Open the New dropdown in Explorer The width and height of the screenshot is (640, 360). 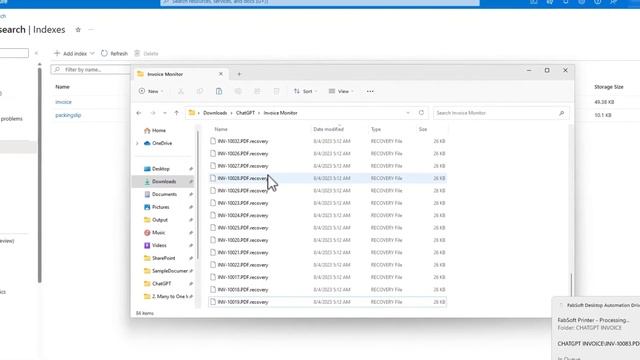151,91
